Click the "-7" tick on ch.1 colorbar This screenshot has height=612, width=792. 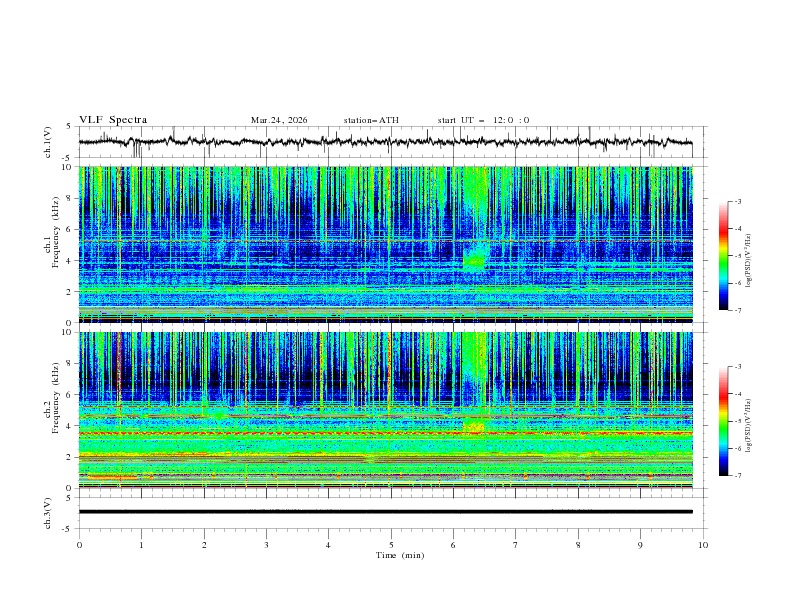737,310
